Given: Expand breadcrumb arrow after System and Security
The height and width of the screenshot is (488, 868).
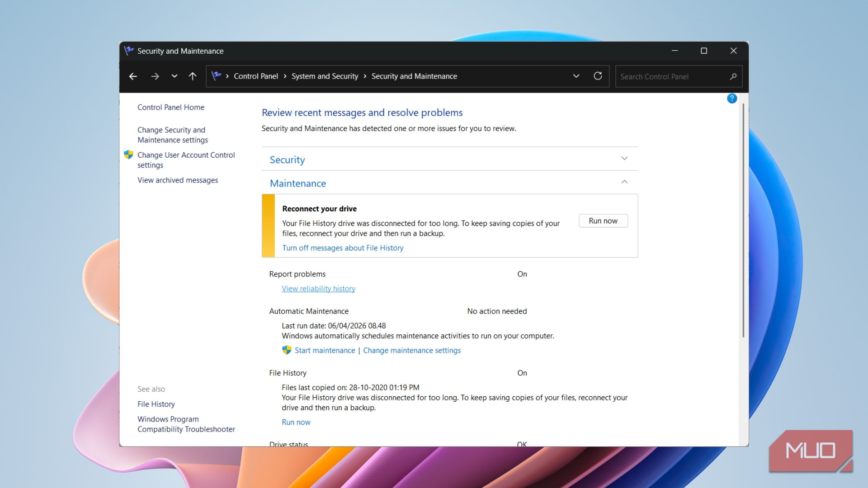Looking at the screenshot, I should [x=365, y=76].
